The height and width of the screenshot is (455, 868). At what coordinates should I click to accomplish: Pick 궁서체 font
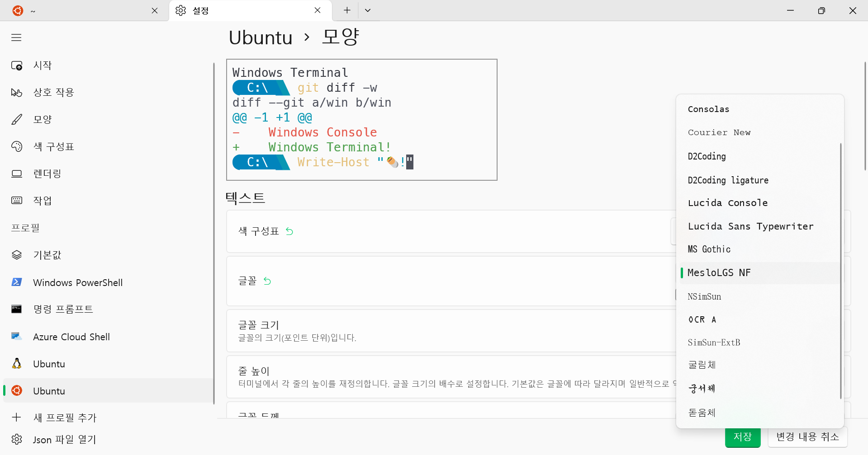point(760,389)
